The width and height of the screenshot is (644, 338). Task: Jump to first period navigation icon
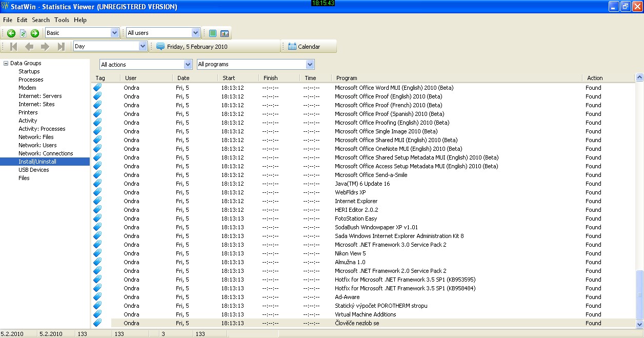[x=14, y=47]
